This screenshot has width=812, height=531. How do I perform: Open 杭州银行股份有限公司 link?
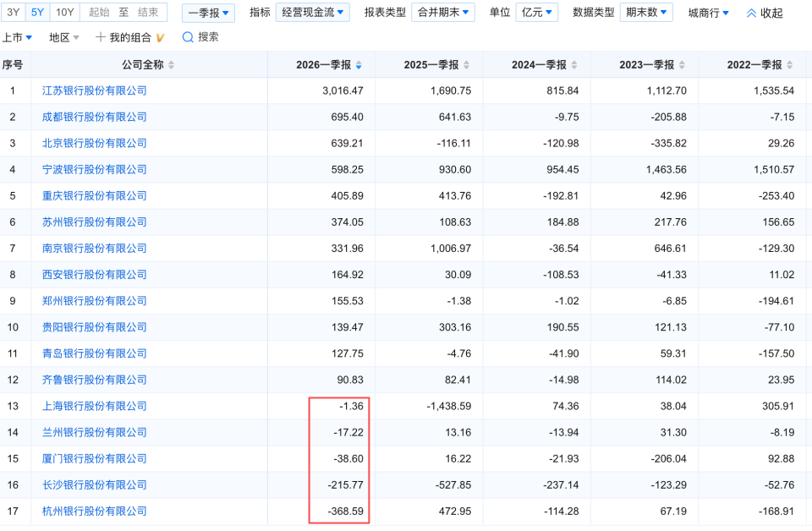[94, 512]
